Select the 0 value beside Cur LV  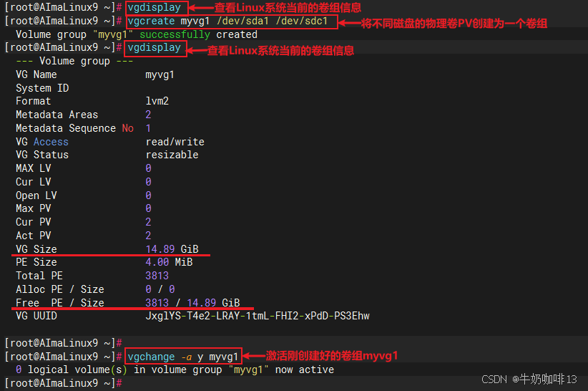click(148, 182)
